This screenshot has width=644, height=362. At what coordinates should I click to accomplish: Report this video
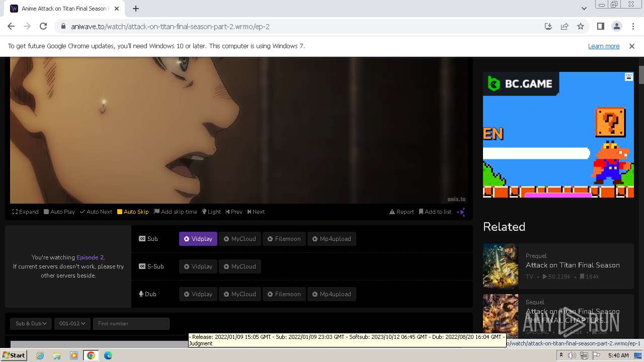pos(401,212)
